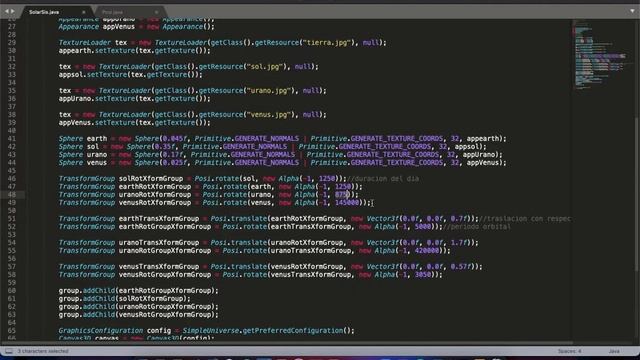Click 'uranoRotGroupXformGroup' declaration on line 55
Image resolution: width=640 pixels, height=360 pixels.
point(165,251)
